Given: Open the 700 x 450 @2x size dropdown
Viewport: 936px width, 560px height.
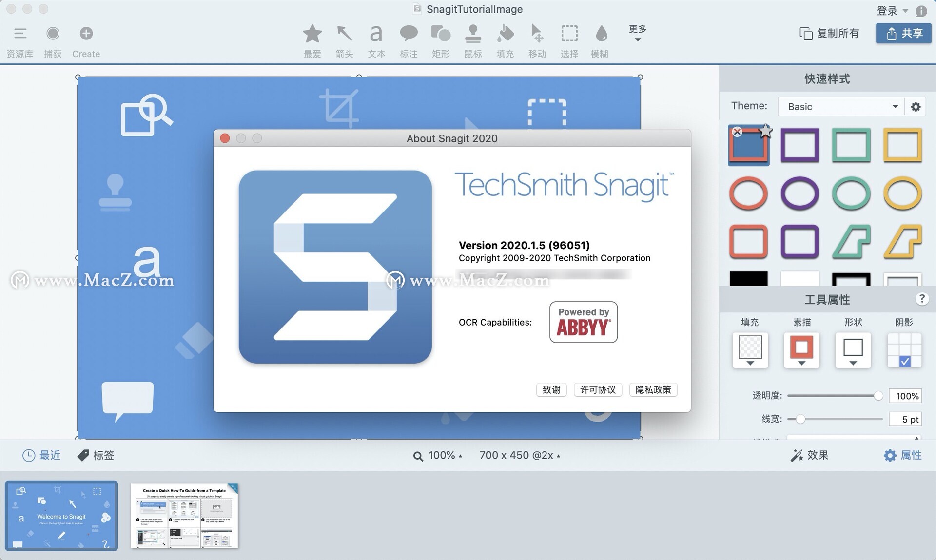Looking at the screenshot, I should (520, 455).
